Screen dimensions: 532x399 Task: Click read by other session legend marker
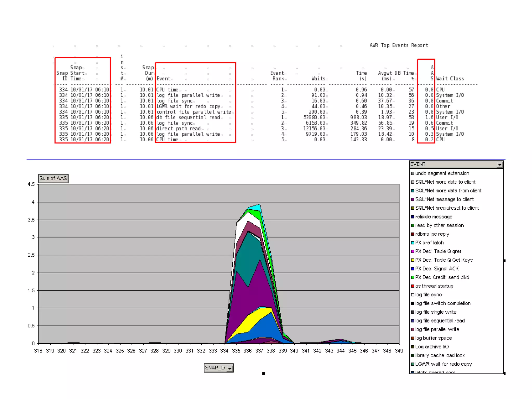tap(413, 225)
